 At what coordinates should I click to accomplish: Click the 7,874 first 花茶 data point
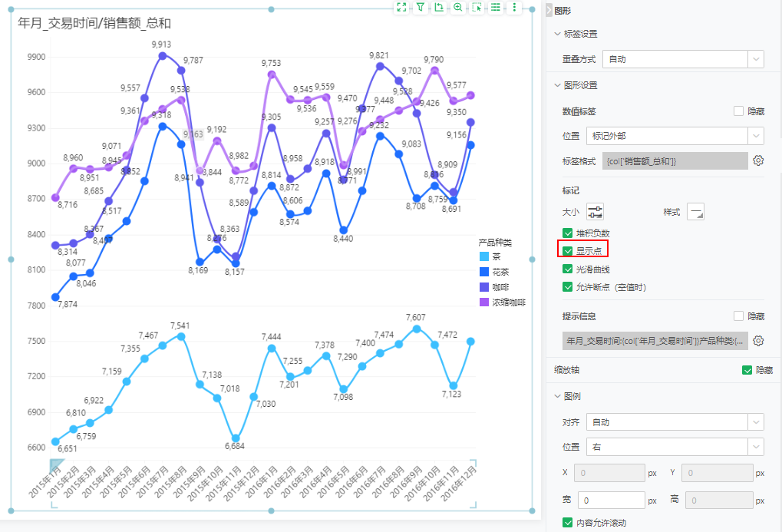pos(55,297)
